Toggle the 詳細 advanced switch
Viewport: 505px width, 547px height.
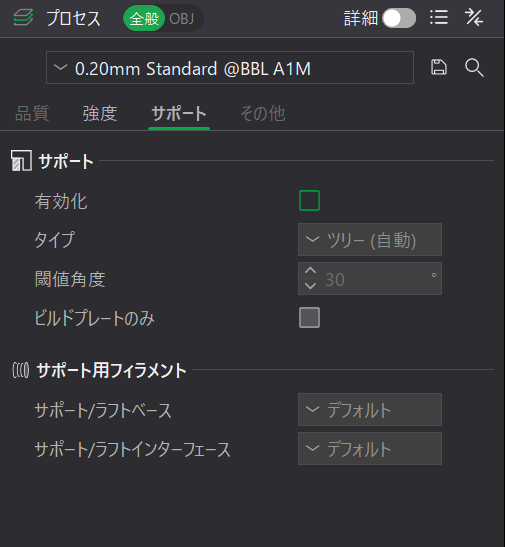[399, 18]
